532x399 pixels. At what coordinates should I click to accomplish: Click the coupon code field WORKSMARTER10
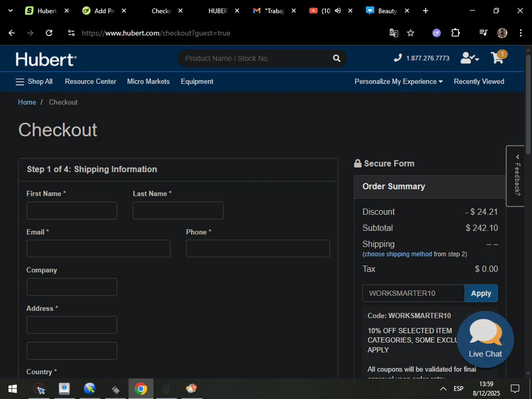pos(414,293)
